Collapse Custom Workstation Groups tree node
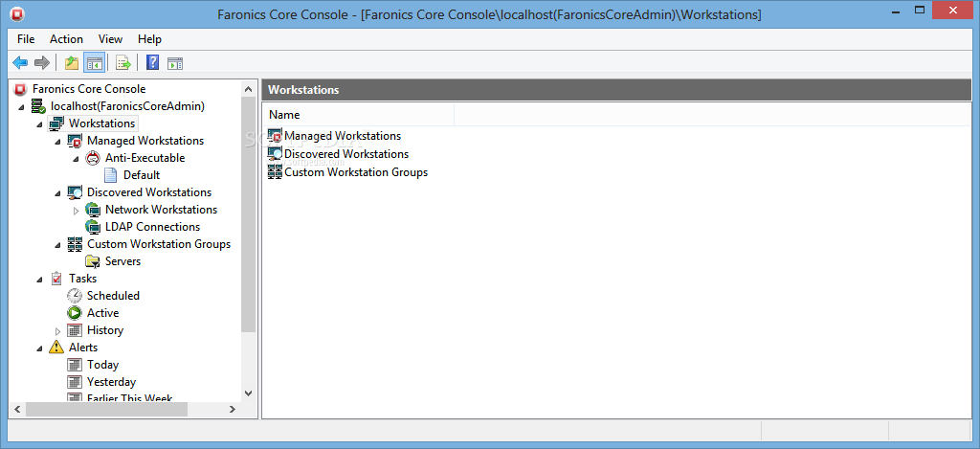The width and height of the screenshot is (980, 449). coord(58,245)
